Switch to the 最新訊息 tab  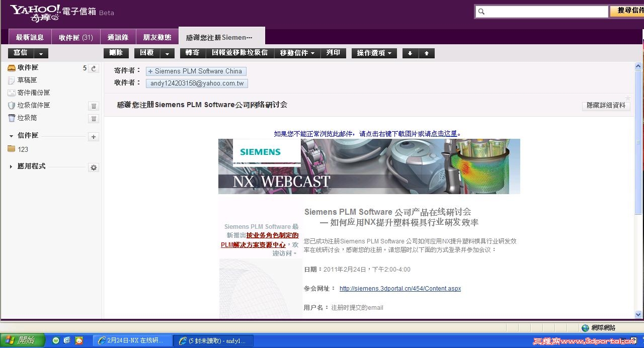[30, 37]
